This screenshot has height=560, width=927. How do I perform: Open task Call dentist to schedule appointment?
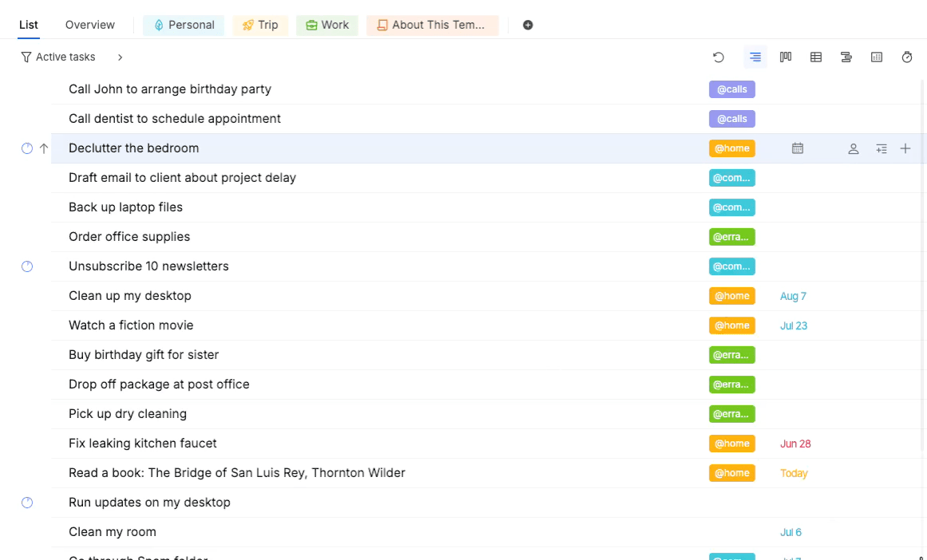click(175, 119)
